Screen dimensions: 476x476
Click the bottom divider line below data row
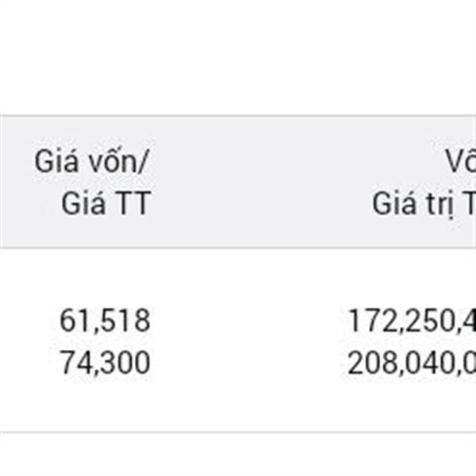[238, 432]
